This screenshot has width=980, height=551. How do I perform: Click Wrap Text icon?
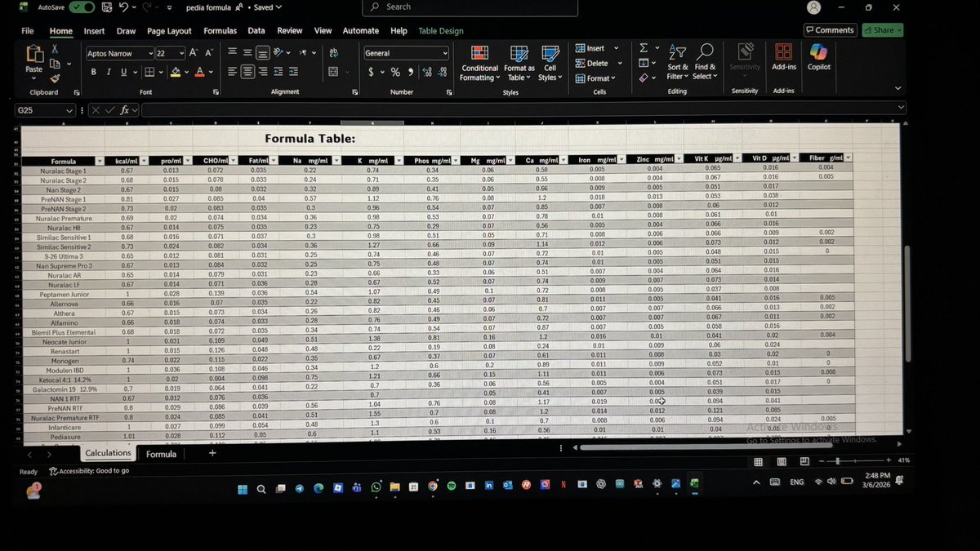[x=333, y=53]
